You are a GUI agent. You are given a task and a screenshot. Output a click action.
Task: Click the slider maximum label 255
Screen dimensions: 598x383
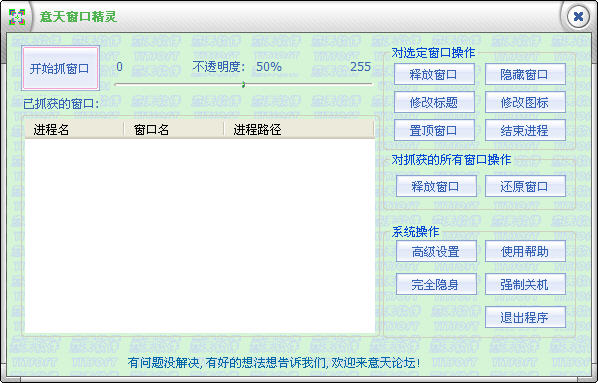pyautogui.click(x=360, y=67)
